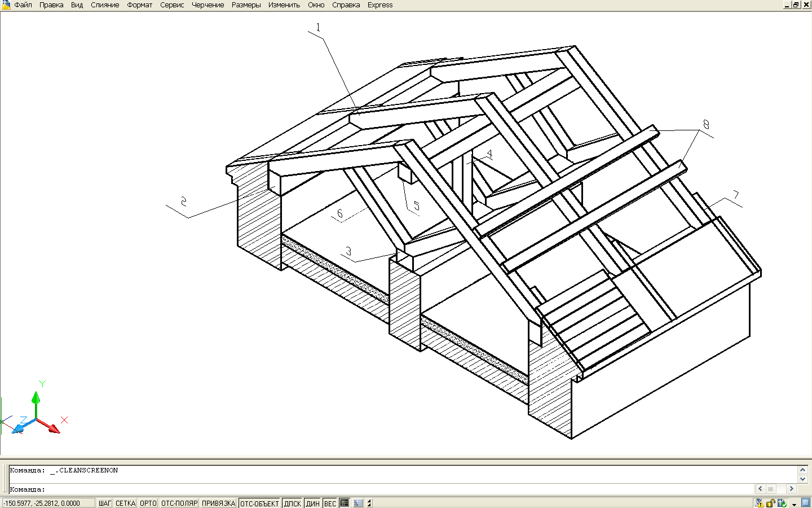The height and width of the screenshot is (508, 812).
Task: Open the Формат menu
Action: pyautogui.click(x=140, y=5)
